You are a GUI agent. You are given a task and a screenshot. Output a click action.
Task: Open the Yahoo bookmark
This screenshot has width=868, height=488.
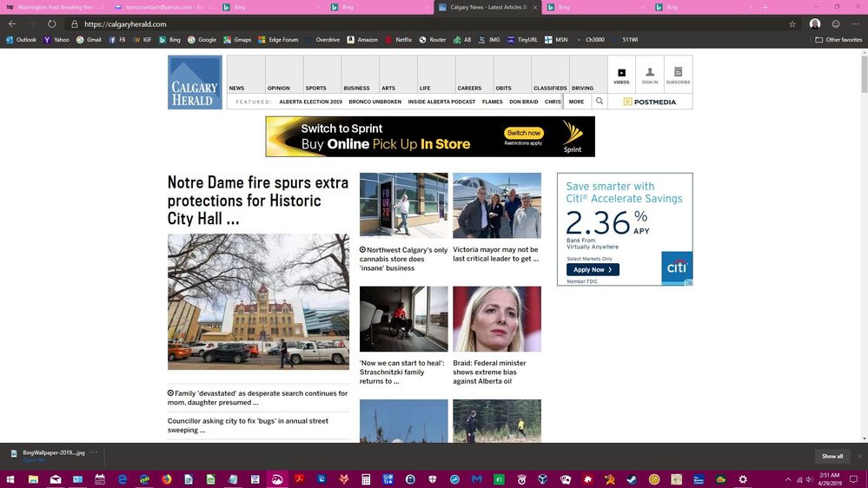click(56, 40)
